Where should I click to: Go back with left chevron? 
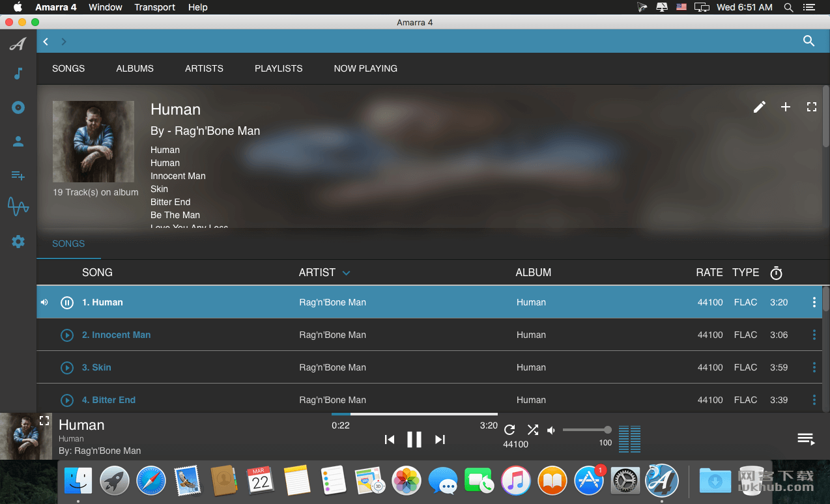pos(46,42)
